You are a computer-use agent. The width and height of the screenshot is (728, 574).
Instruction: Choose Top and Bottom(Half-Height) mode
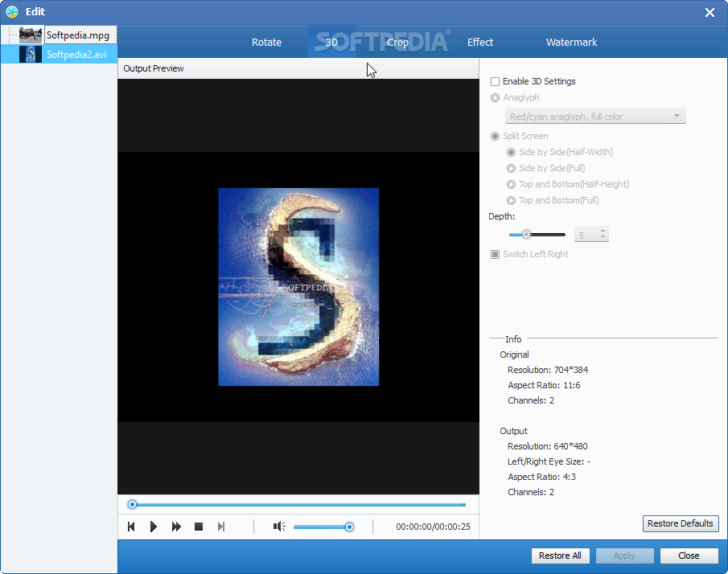pyautogui.click(x=511, y=184)
